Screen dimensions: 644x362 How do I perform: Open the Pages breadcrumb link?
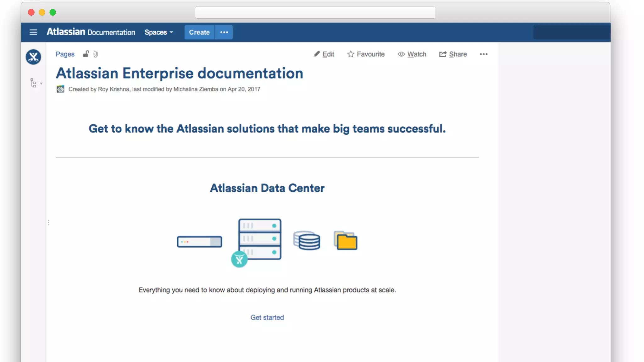(x=65, y=54)
